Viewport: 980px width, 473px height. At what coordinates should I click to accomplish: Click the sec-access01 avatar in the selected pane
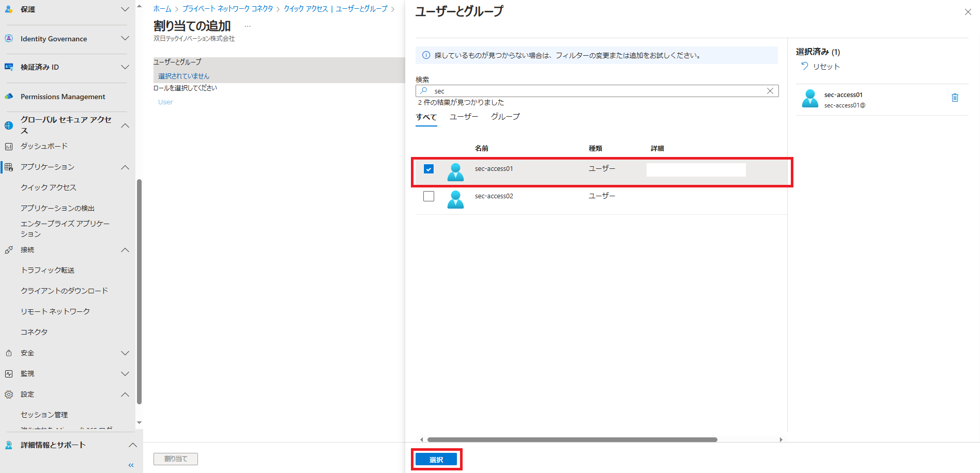tap(810, 98)
